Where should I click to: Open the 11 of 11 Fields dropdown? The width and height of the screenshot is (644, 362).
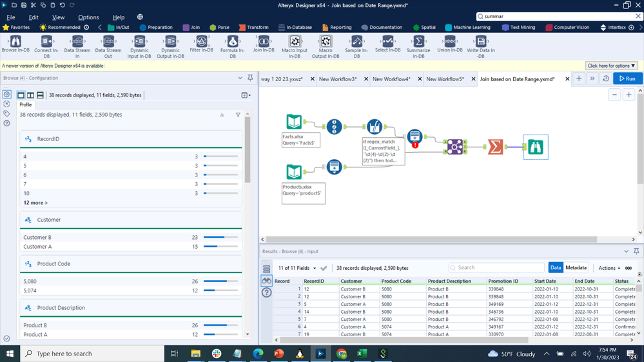(x=297, y=268)
